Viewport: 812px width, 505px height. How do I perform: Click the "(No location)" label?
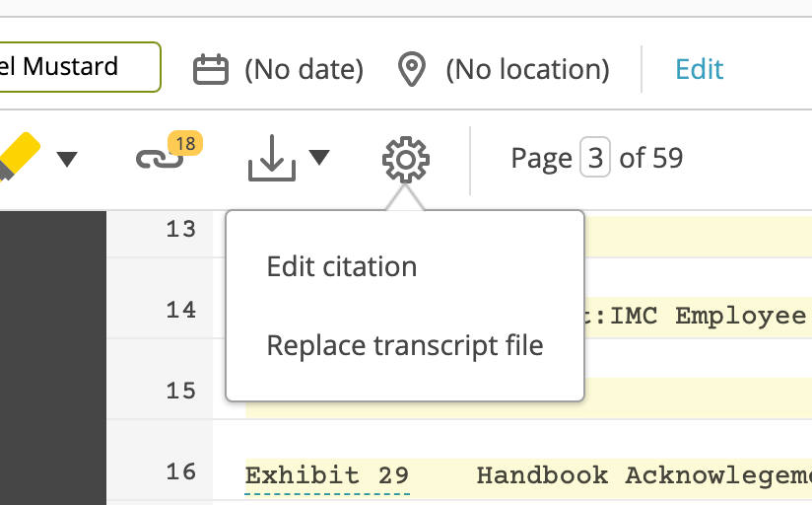(x=527, y=70)
